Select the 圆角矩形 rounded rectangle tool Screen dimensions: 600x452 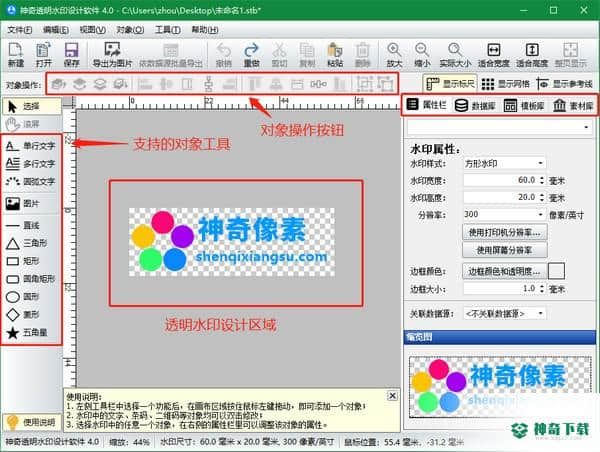coord(31,279)
